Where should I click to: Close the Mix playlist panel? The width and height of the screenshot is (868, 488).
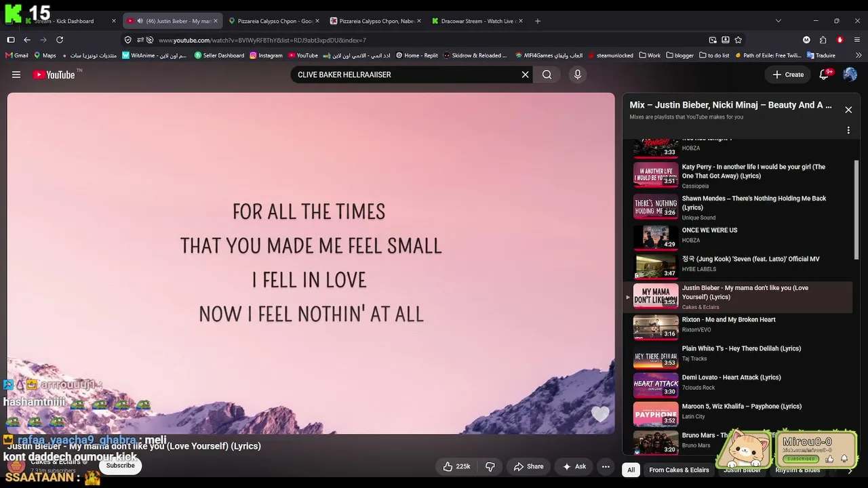[x=848, y=110]
